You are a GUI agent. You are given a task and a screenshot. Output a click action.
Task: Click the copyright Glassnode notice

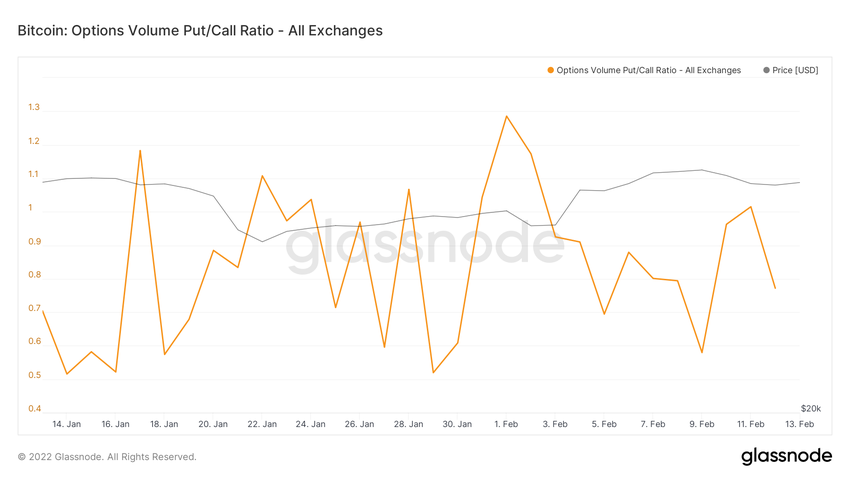(107, 457)
